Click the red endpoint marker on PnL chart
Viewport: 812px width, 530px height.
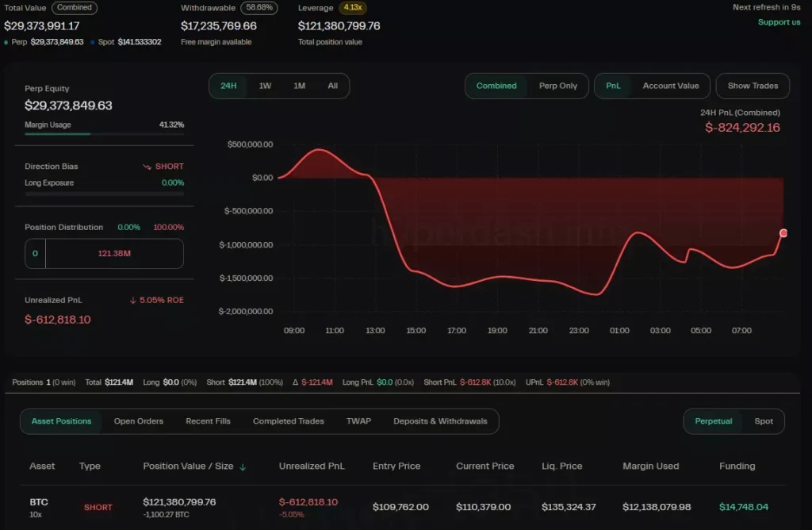[783, 233]
